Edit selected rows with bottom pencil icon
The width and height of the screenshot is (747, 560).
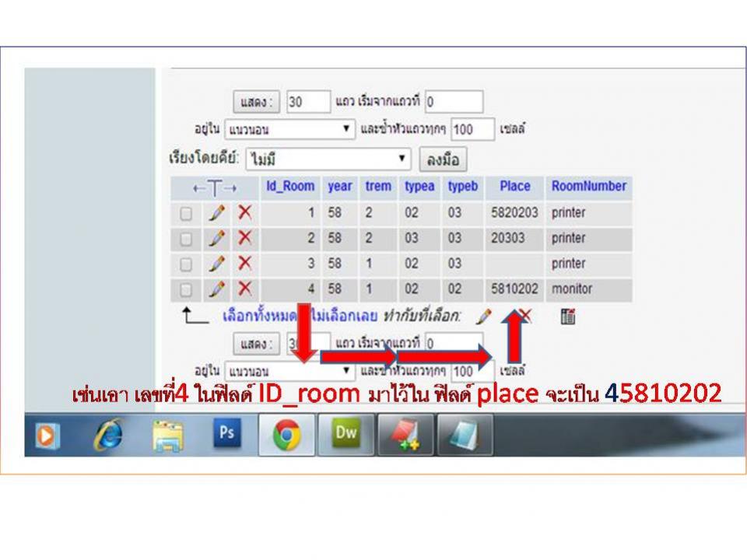pyautogui.click(x=483, y=317)
